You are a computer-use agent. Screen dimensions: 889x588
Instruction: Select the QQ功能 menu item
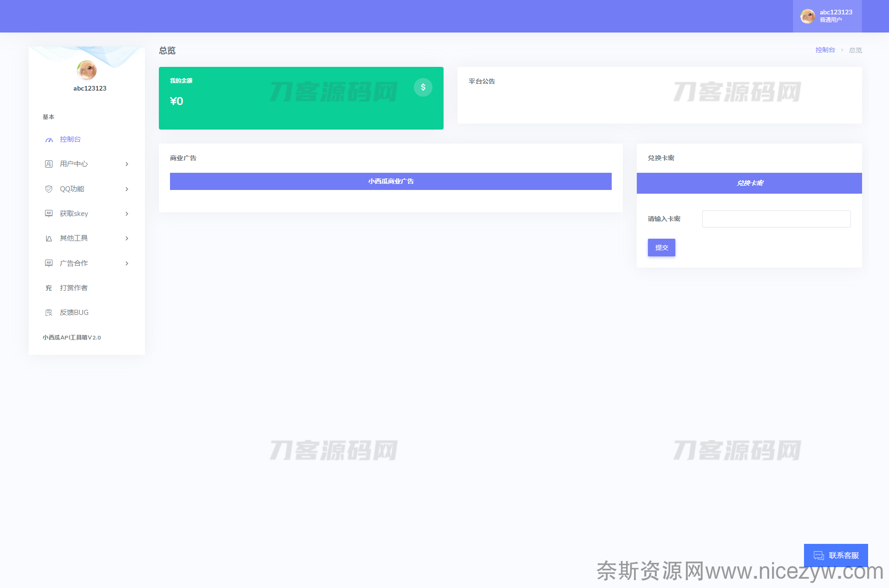tap(87, 189)
